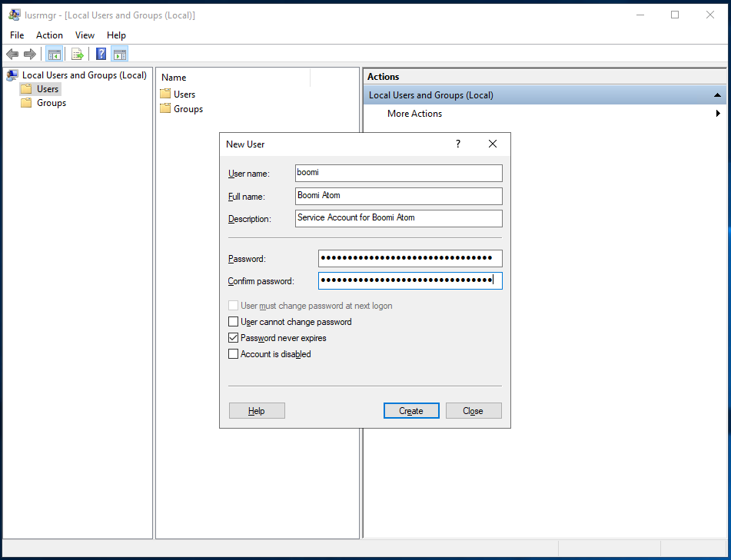Open the Action menu
This screenshot has width=731, height=560.
[x=49, y=35]
